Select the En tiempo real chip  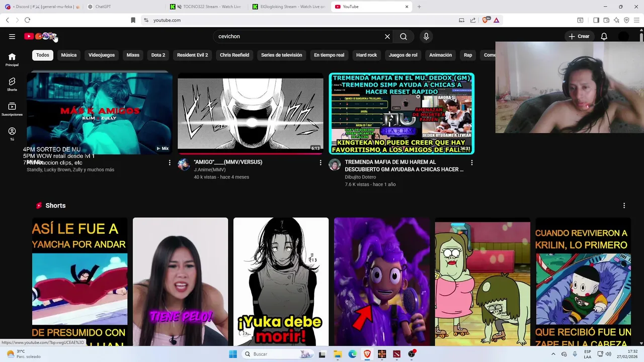click(329, 55)
